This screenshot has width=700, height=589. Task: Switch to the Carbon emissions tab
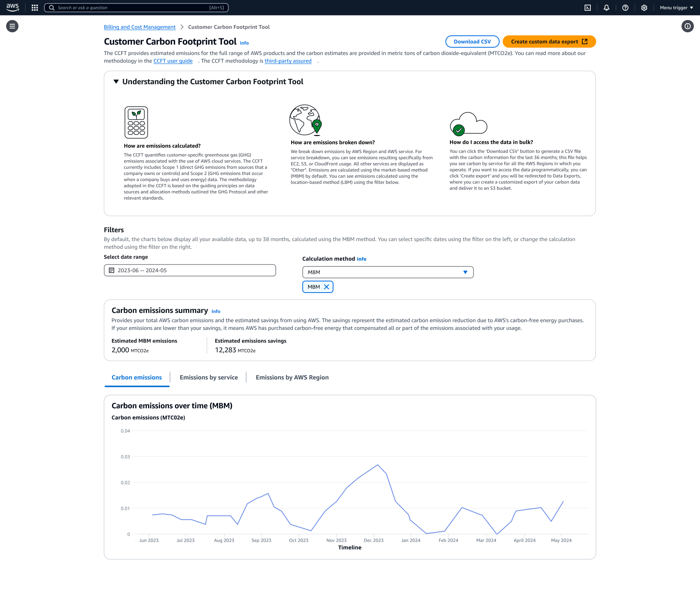(137, 378)
